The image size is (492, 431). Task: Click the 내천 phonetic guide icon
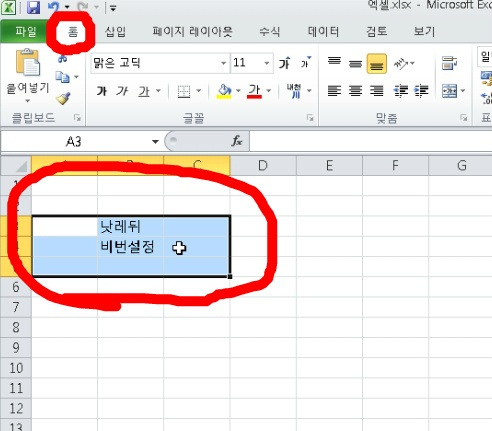(x=295, y=91)
